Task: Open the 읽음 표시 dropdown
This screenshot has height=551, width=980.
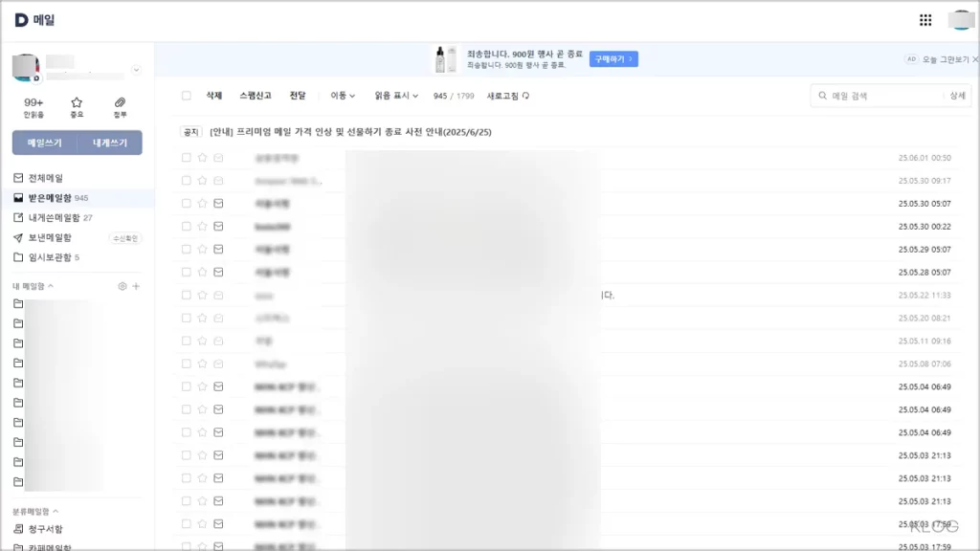Action: (396, 96)
